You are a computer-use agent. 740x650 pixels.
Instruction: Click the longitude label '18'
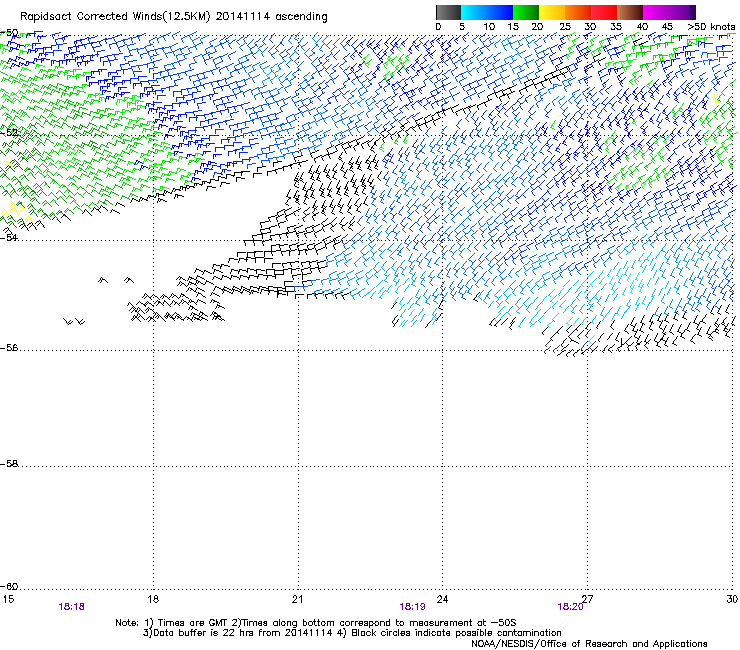(153, 599)
